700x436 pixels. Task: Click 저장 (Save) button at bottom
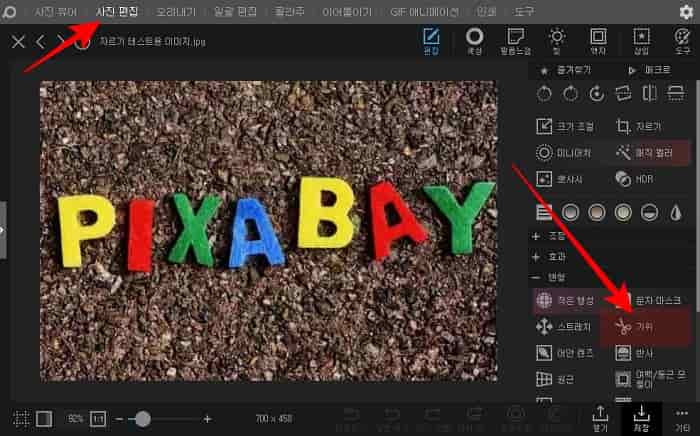(x=641, y=419)
